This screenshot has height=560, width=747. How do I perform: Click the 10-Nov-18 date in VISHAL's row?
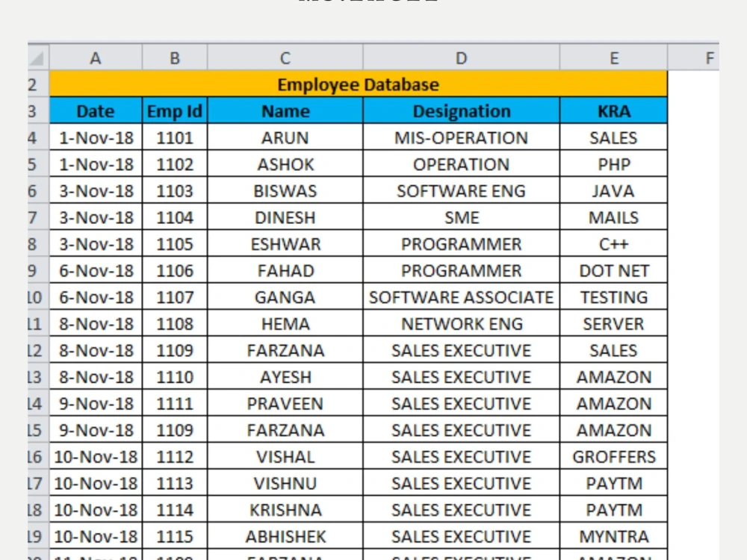tap(96, 457)
